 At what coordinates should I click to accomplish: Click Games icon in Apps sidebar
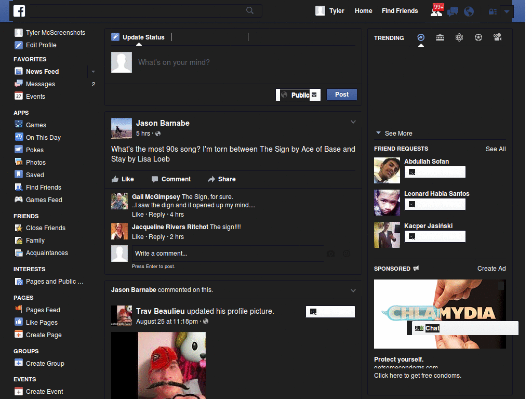click(19, 125)
